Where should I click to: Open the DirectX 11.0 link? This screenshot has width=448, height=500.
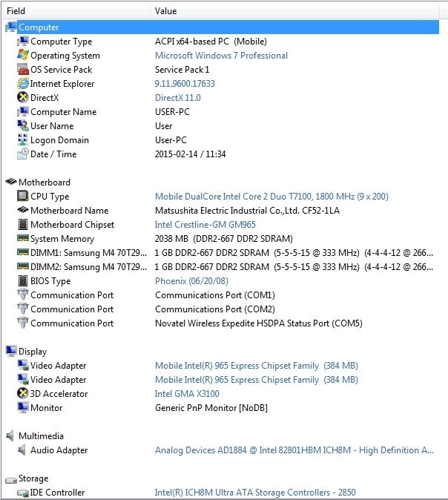point(178,98)
